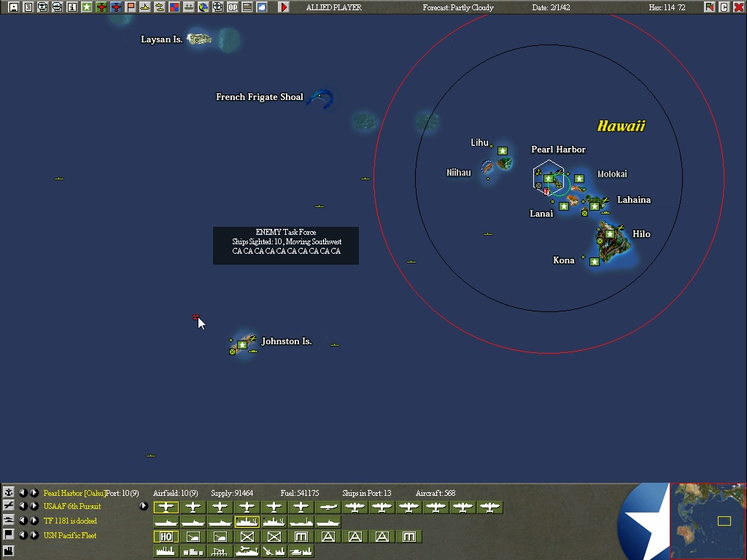Click the airplane icon in bottom-left column
The height and width of the screenshot is (560, 747).
point(9,506)
